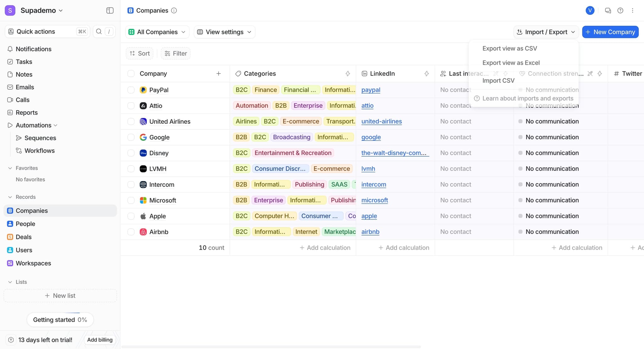
Task: Click the Companies info icon
Action: coord(174,10)
